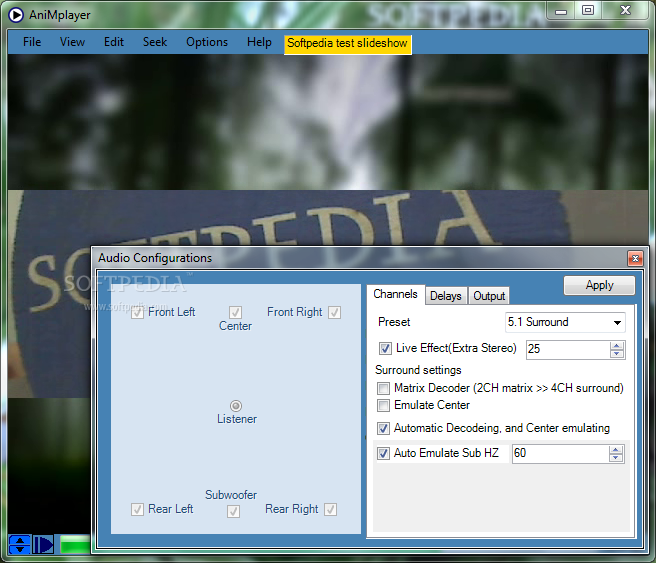The image size is (656, 563).
Task: Toggle the Front Left speaker checkbox
Action: click(137, 312)
